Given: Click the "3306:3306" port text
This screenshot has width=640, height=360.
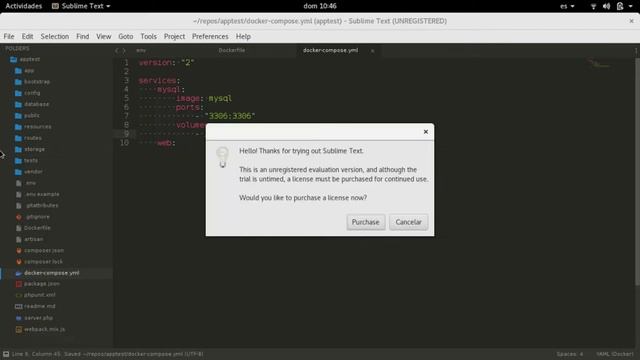Looking at the screenshot, I should pyautogui.click(x=230, y=116).
